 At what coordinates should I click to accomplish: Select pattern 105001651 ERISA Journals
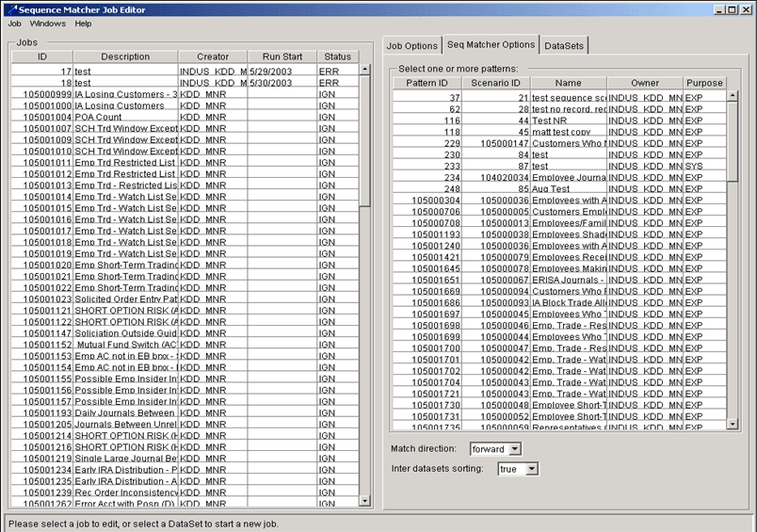[559, 280]
